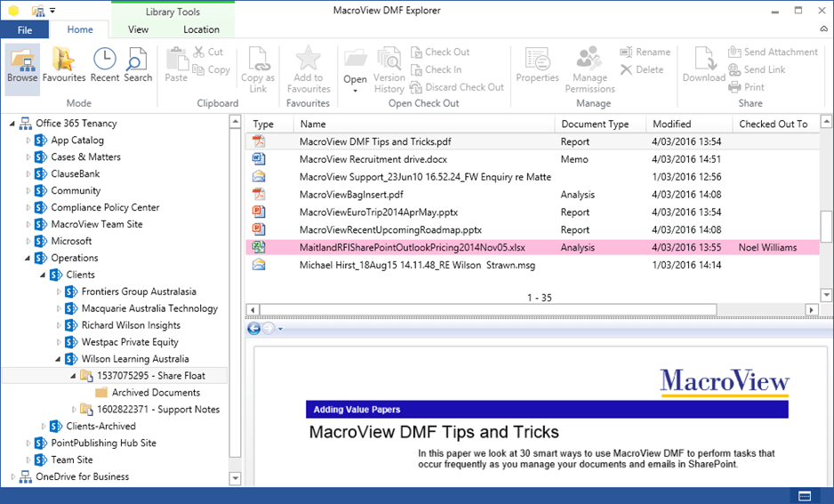Open the Location tab
The image size is (834, 504).
(x=202, y=29)
